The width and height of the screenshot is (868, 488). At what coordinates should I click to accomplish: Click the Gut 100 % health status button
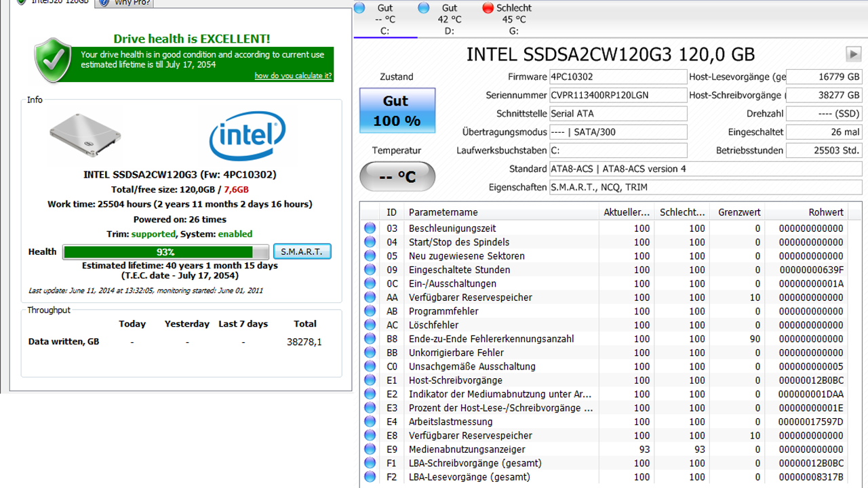397,110
